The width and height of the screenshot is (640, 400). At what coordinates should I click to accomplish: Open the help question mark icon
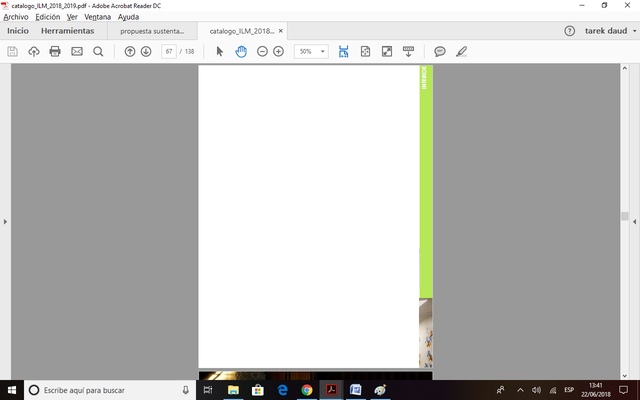click(569, 31)
